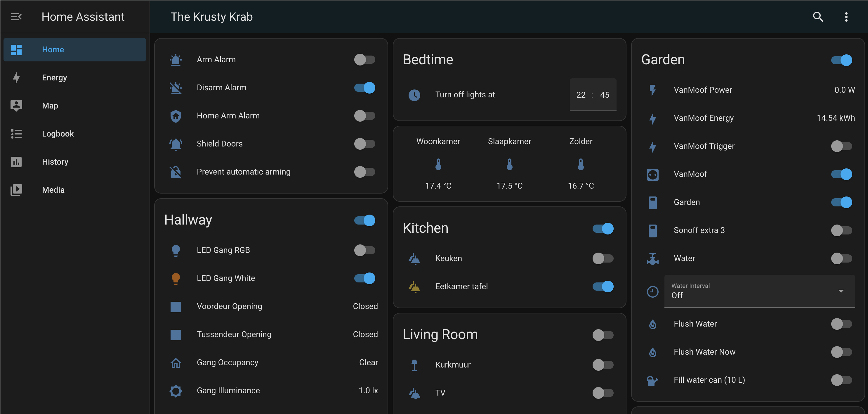Viewport: 868px width, 414px height.
Task: Click the Shield Doors bell icon
Action: [176, 144]
